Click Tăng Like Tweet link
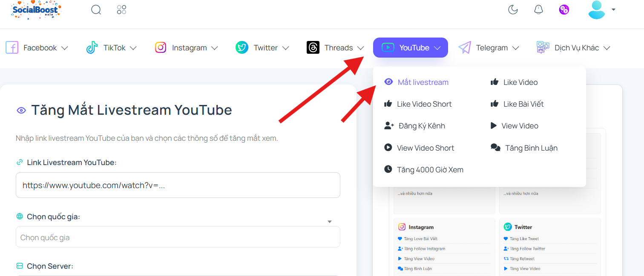Image resolution: width=644 pixels, height=276 pixels. point(524,239)
